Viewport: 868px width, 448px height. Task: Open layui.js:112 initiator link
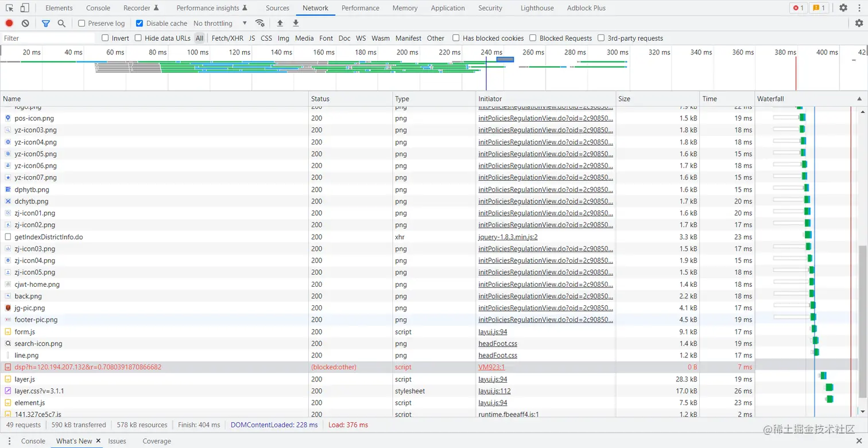[495, 391]
